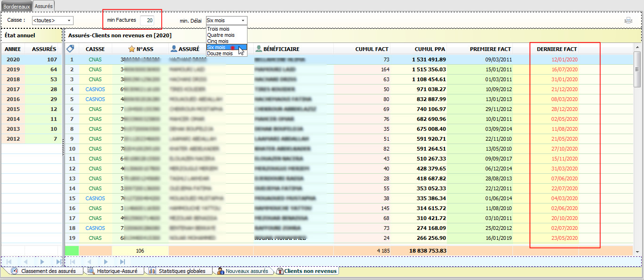Switch to the Nouveaux assurés tab
Viewport: 644px width, 280px height.
[x=246, y=271]
